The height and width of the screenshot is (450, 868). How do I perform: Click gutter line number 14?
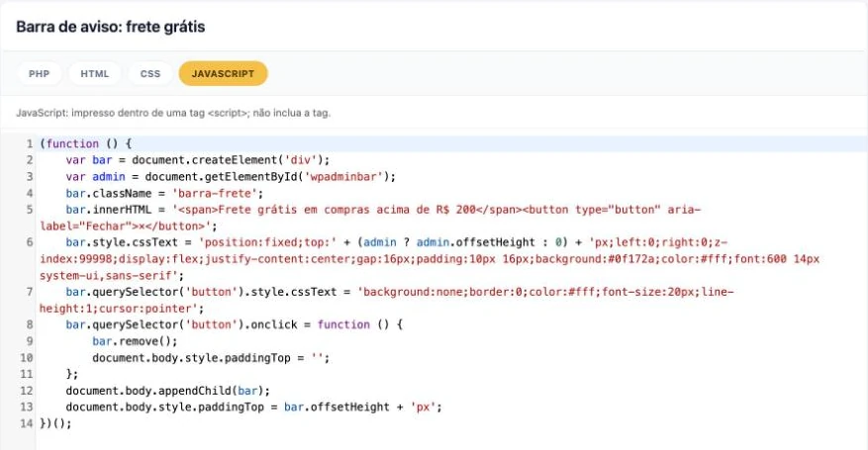(27, 424)
